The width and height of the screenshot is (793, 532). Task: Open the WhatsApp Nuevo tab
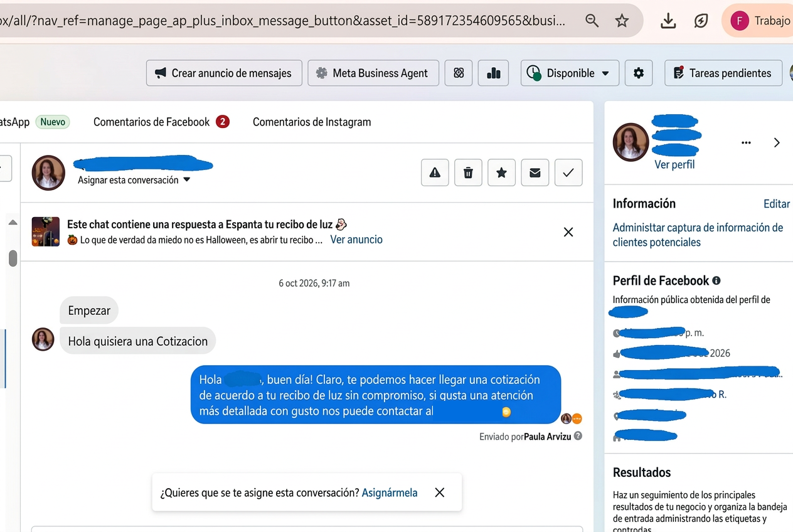(x=35, y=122)
